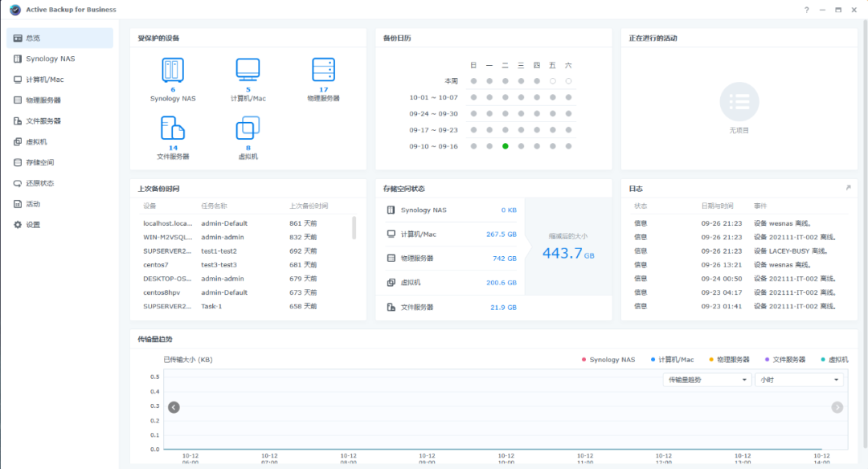Click the 虚拟机 icon in 受保护的设备

pyautogui.click(x=248, y=128)
